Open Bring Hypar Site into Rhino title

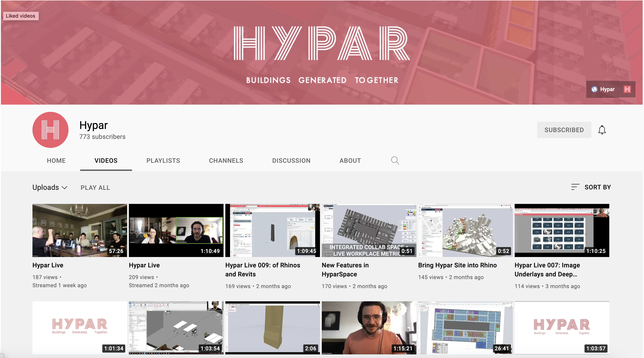pyautogui.click(x=457, y=265)
